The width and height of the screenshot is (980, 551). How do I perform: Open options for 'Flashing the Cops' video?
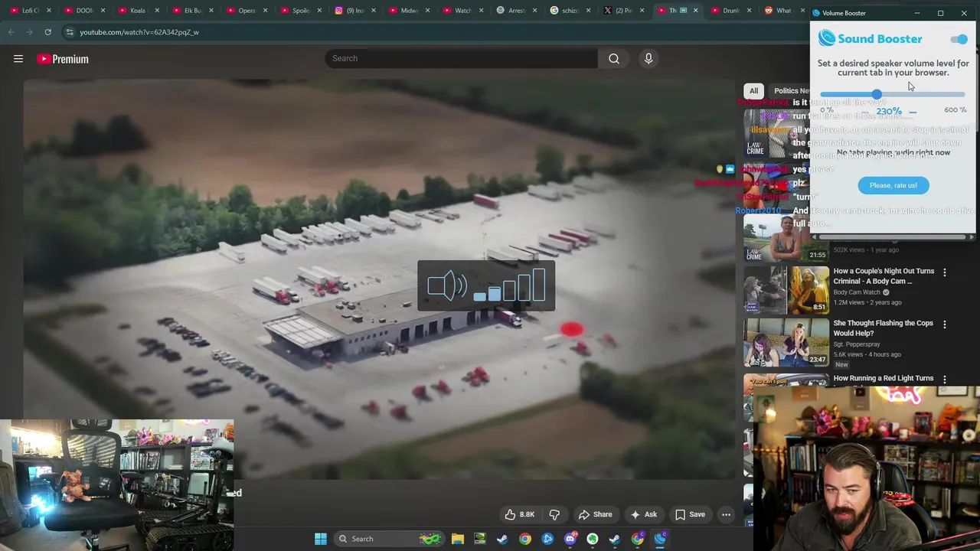944,324
